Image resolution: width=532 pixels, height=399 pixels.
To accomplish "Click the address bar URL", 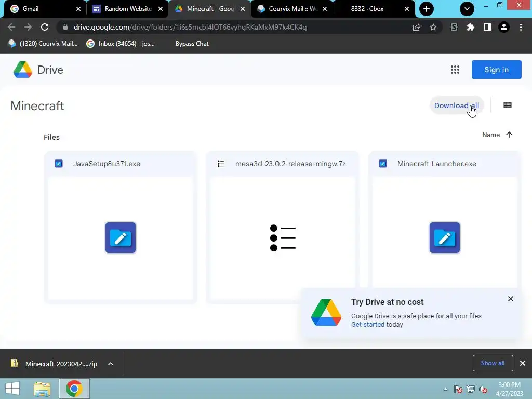I will tap(190, 27).
